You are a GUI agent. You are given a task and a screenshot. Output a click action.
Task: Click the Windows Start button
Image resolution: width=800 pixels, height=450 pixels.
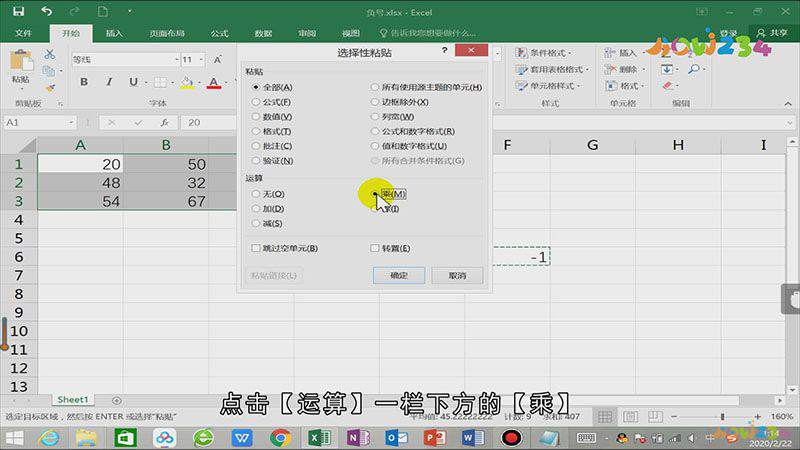[x=14, y=438]
